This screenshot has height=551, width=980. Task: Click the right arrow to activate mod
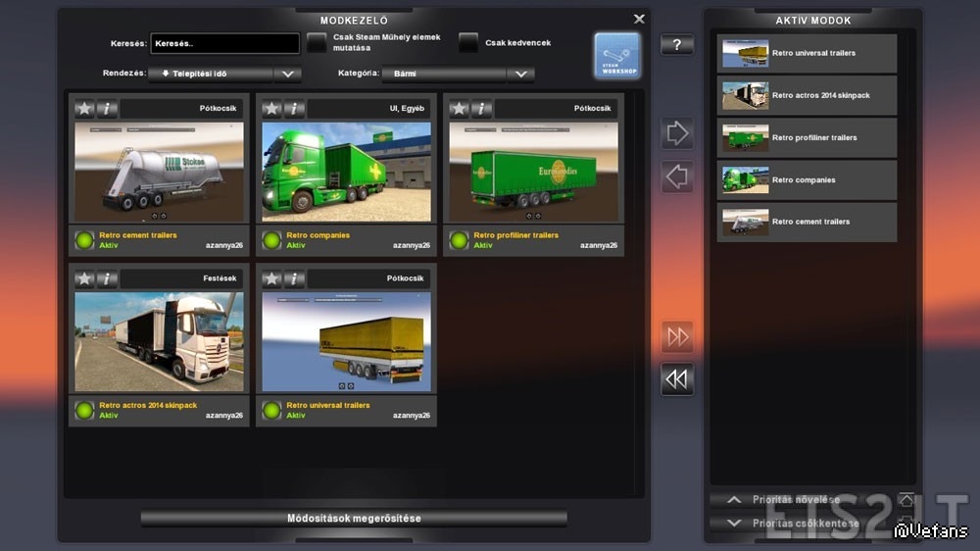pos(677,133)
